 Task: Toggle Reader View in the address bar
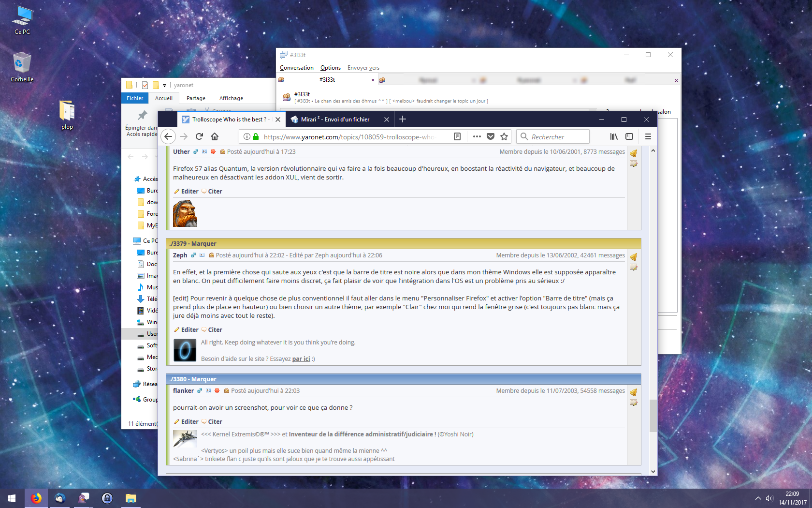[x=457, y=136]
